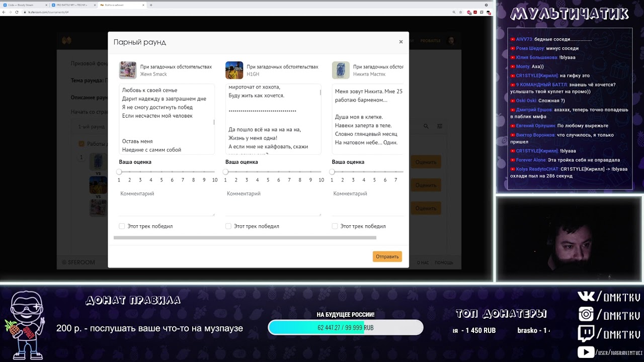Click 'Жизнь у меня одна!' lyric line
Viewport: 644px width, 362px height.
(x=253, y=138)
